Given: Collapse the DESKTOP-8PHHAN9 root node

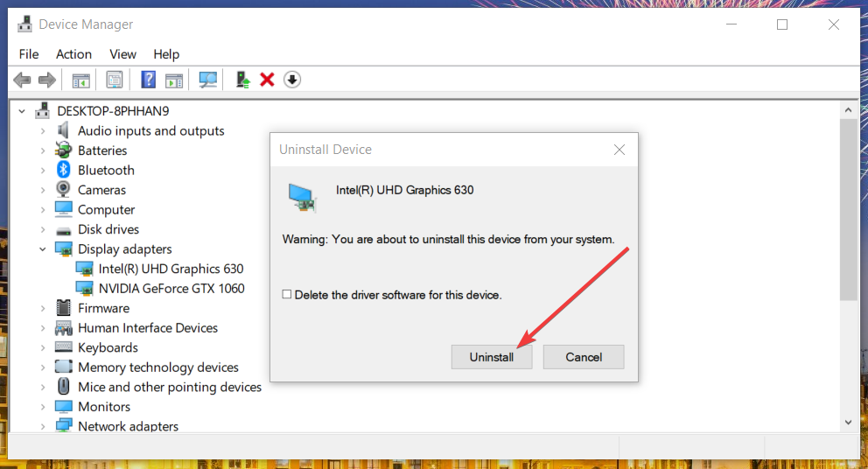Looking at the screenshot, I should pos(22,111).
